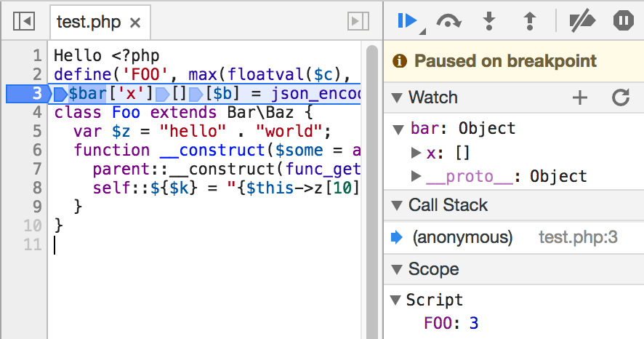
Task: Step out of current function
Action: coord(530,21)
